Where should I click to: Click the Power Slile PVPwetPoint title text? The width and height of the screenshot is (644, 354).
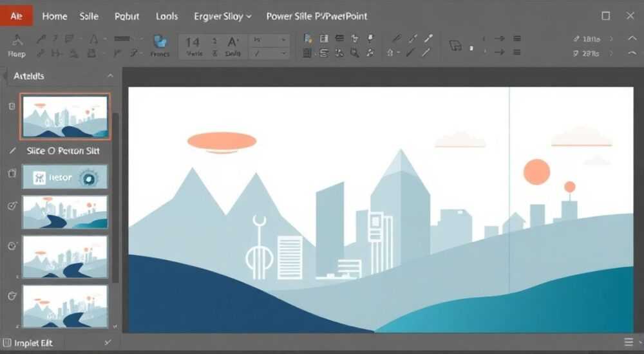tap(317, 17)
